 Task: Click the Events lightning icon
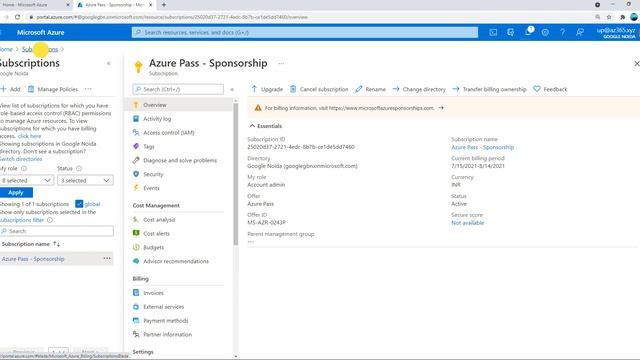point(136,188)
